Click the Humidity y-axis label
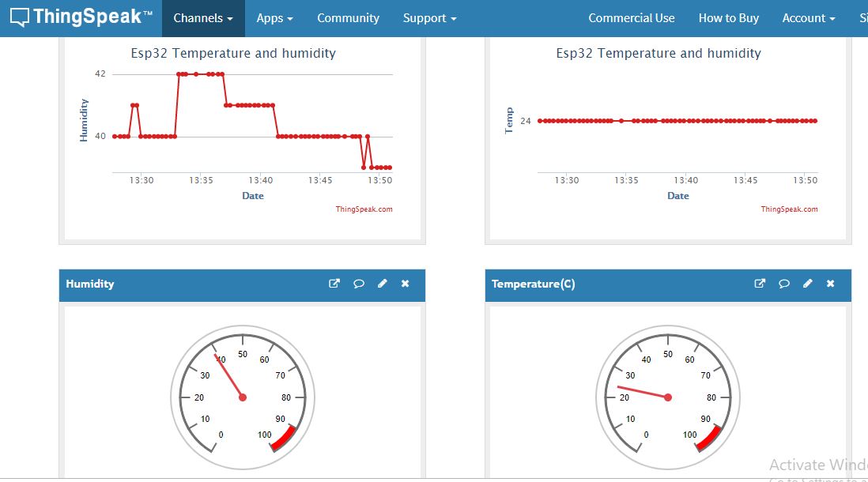Viewport: 868px width, 482px height. 84,120
